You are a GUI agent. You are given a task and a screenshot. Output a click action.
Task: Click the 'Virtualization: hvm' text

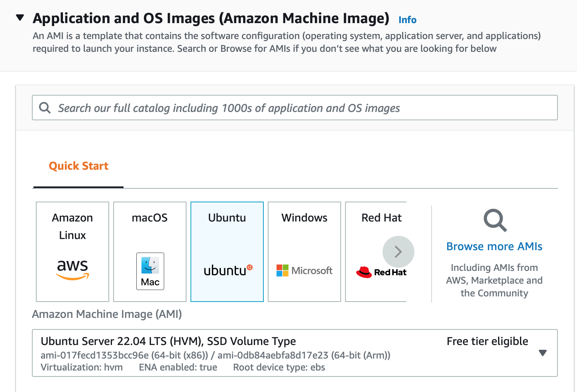pos(82,367)
